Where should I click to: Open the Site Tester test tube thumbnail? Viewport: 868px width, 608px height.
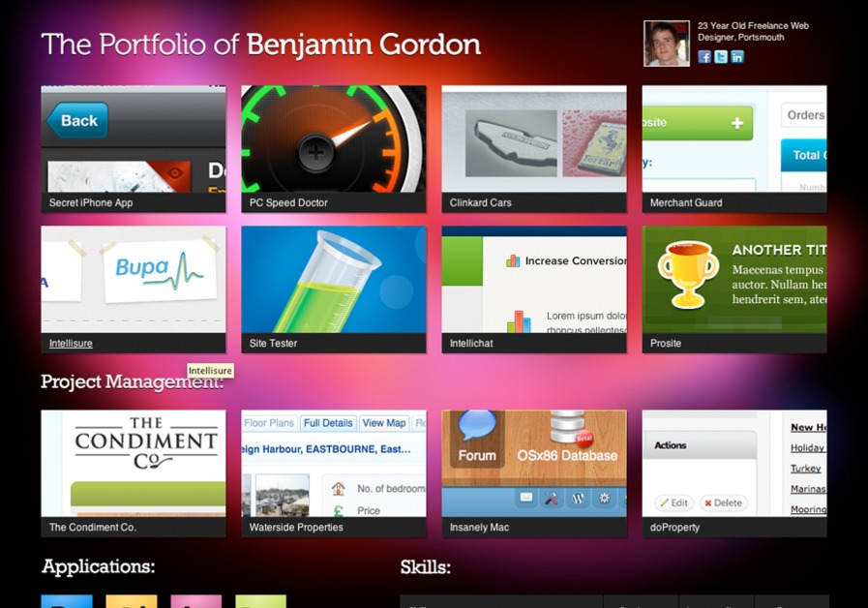tap(334, 280)
